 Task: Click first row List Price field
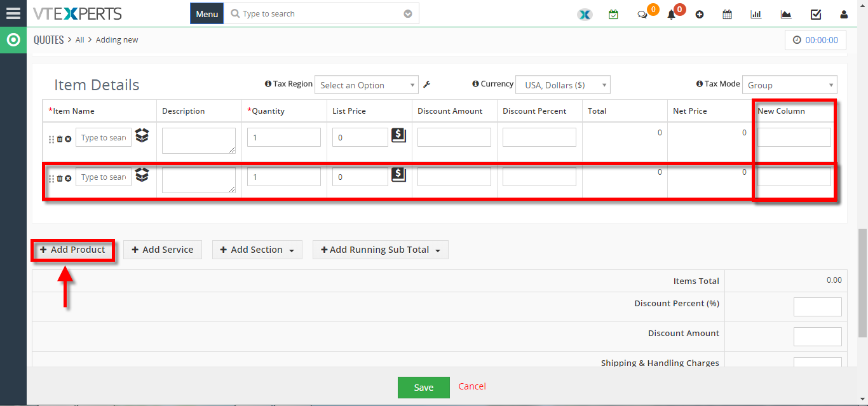click(360, 137)
